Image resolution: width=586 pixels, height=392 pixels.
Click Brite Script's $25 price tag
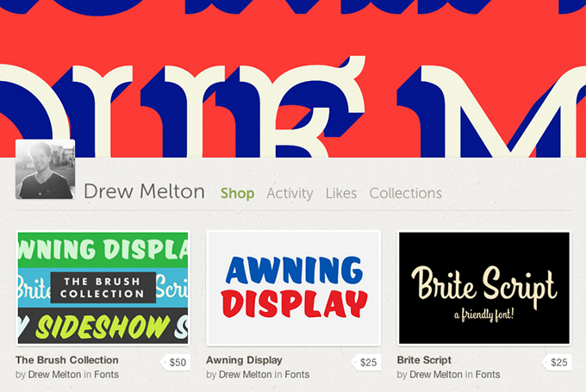click(557, 362)
